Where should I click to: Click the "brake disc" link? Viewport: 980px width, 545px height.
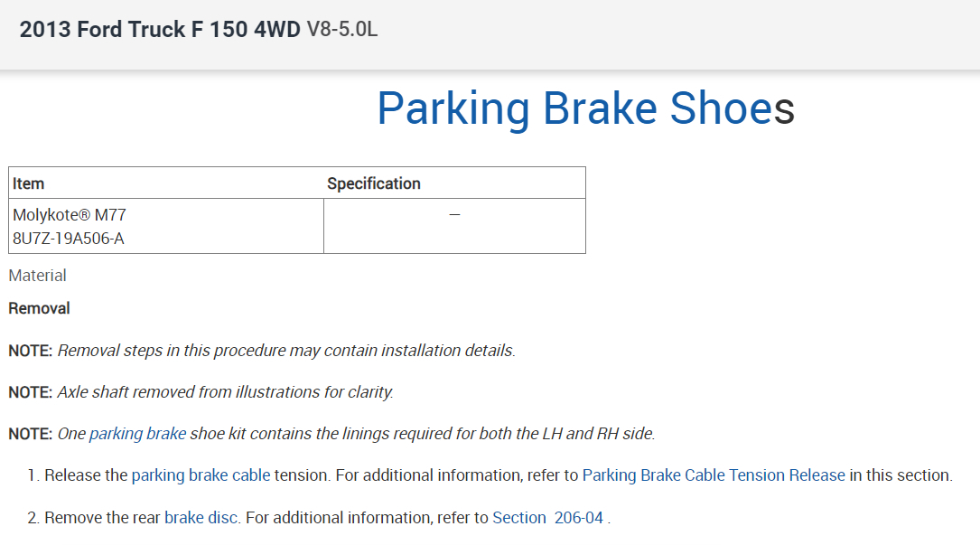coord(201,518)
